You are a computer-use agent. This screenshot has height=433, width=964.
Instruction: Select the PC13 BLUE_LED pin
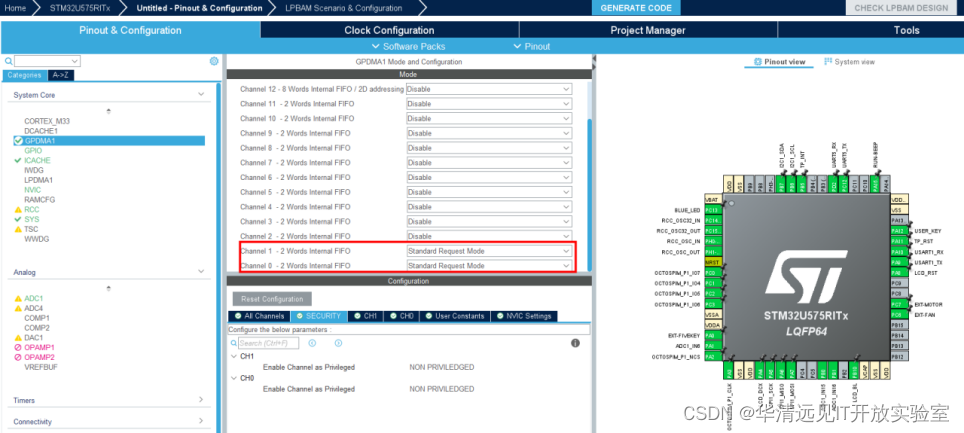pos(712,210)
